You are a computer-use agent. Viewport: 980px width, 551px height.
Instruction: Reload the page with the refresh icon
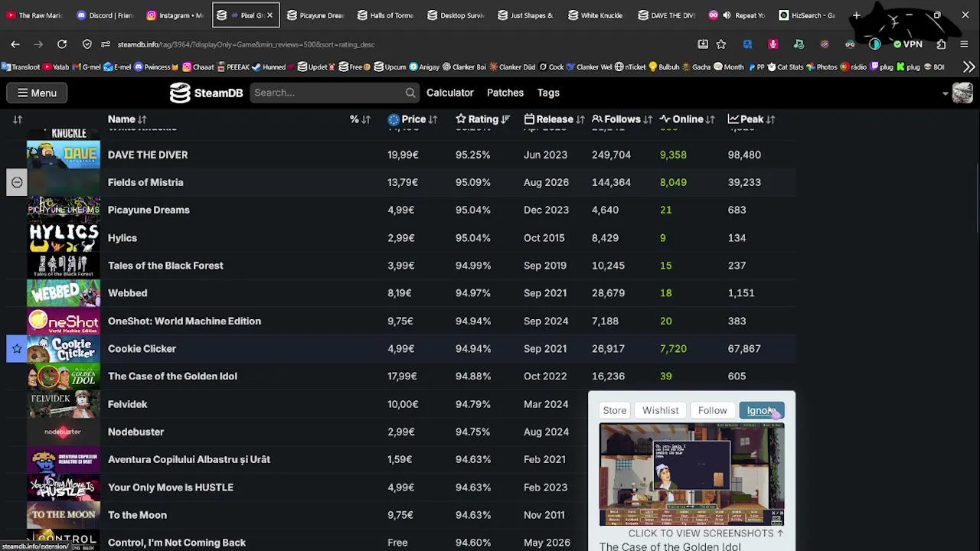(x=62, y=44)
